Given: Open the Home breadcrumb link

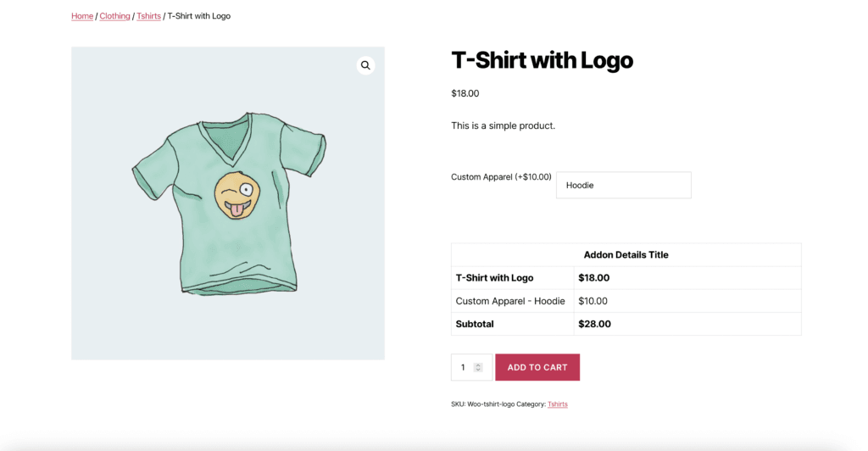Looking at the screenshot, I should click(82, 16).
